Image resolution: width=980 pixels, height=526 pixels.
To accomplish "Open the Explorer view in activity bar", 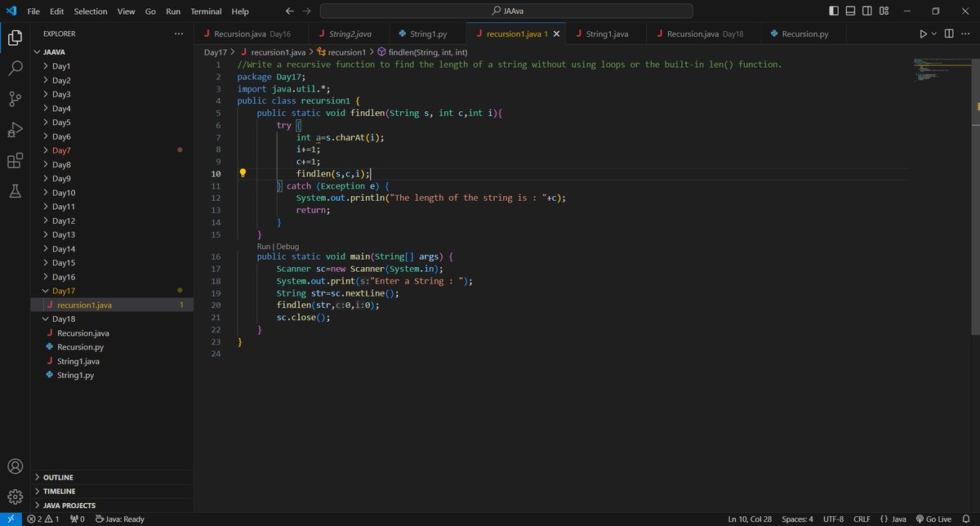I will [15, 38].
